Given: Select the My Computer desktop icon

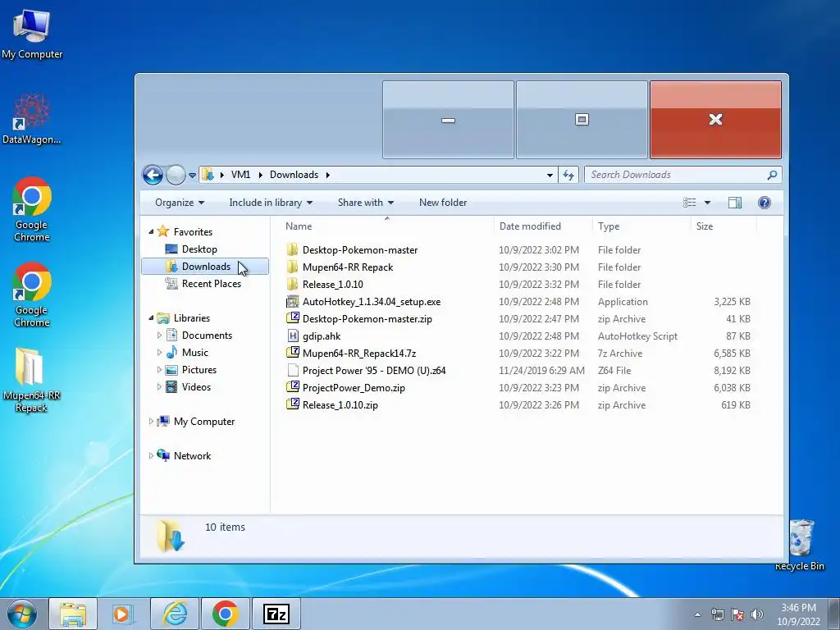Looking at the screenshot, I should 32,34.
